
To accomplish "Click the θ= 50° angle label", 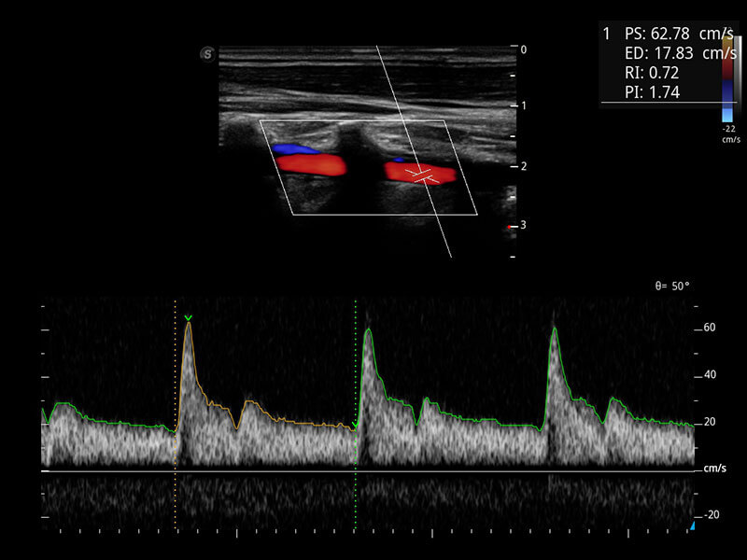I will (672, 286).
